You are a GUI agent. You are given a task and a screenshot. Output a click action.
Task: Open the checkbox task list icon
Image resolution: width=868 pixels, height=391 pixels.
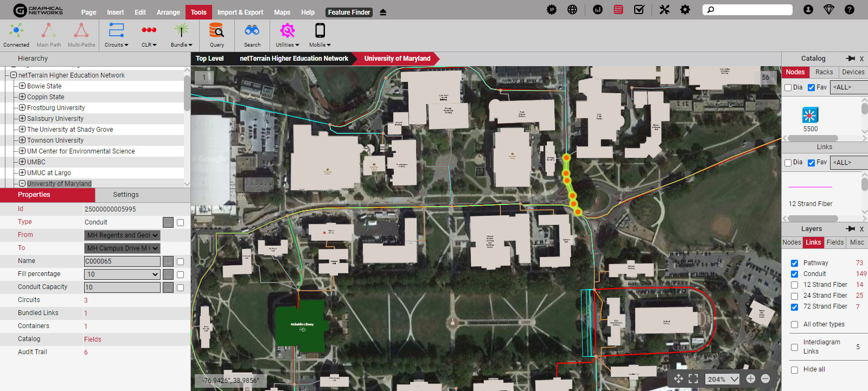[x=639, y=10]
